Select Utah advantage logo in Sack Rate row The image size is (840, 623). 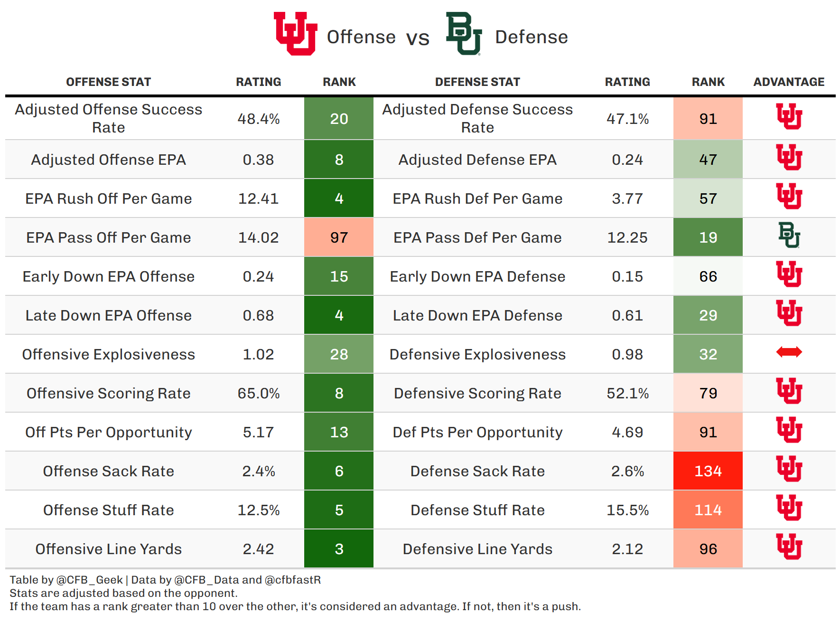coord(789,469)
